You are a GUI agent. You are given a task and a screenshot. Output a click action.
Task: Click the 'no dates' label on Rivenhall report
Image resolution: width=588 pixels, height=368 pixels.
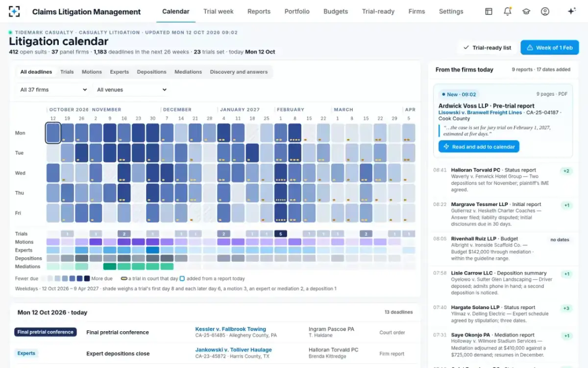(x=560, y=239)
